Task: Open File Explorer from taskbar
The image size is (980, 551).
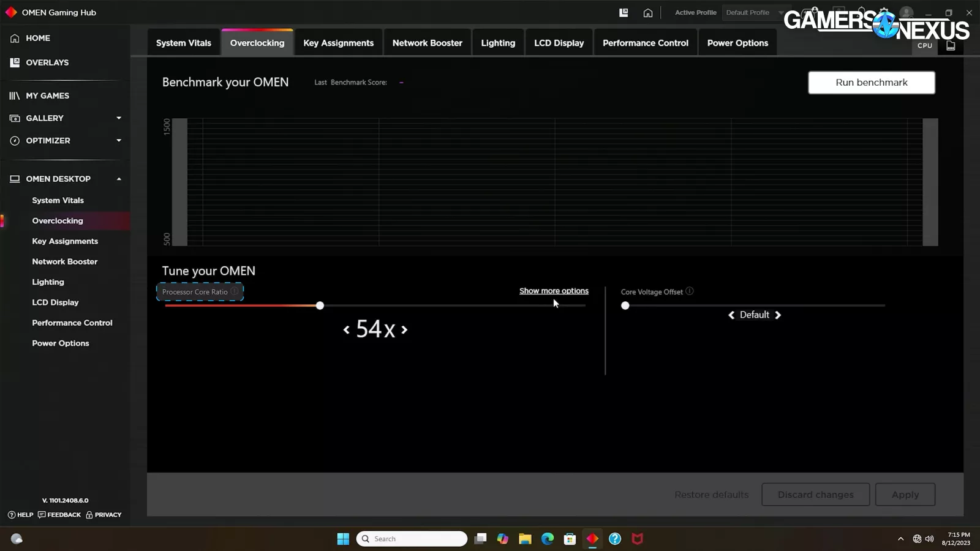Action: [525, 539]
